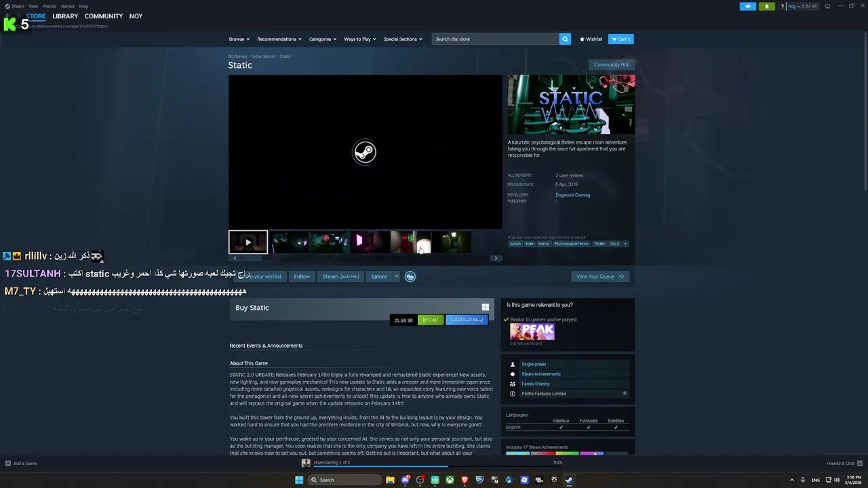The image size is (868, 488).
Task: Open the Brave browser from taskbar
Action: (x=465, y=480)
